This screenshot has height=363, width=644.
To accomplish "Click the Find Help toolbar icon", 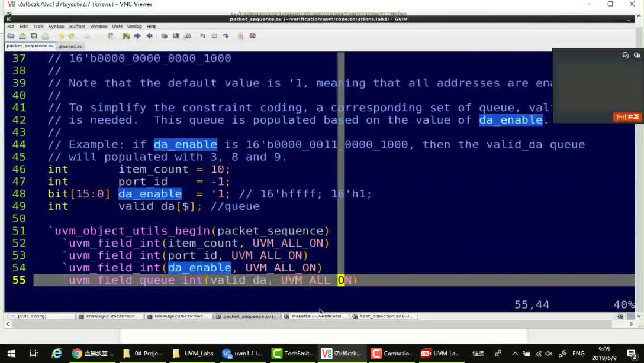I will tap(253, 36).
